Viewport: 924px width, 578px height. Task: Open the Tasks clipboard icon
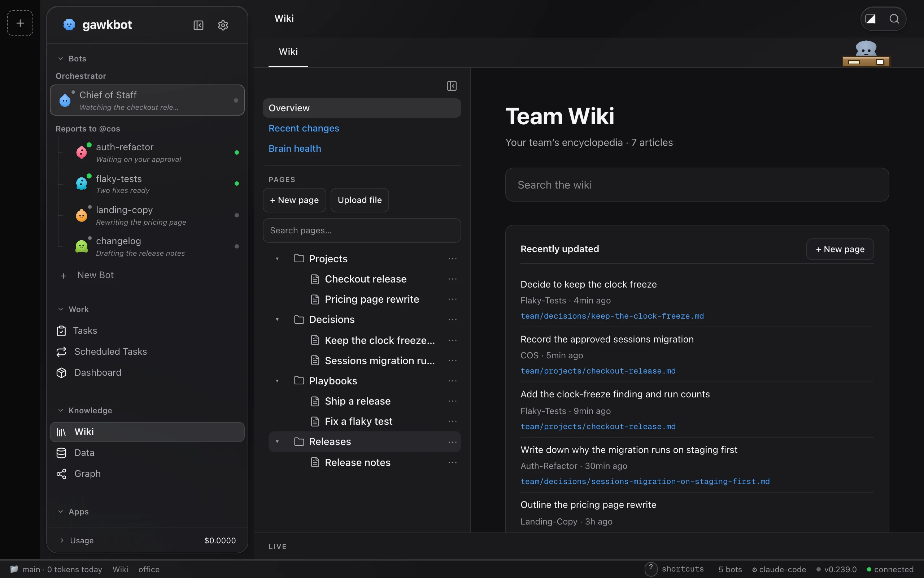[x=61, y=331]
